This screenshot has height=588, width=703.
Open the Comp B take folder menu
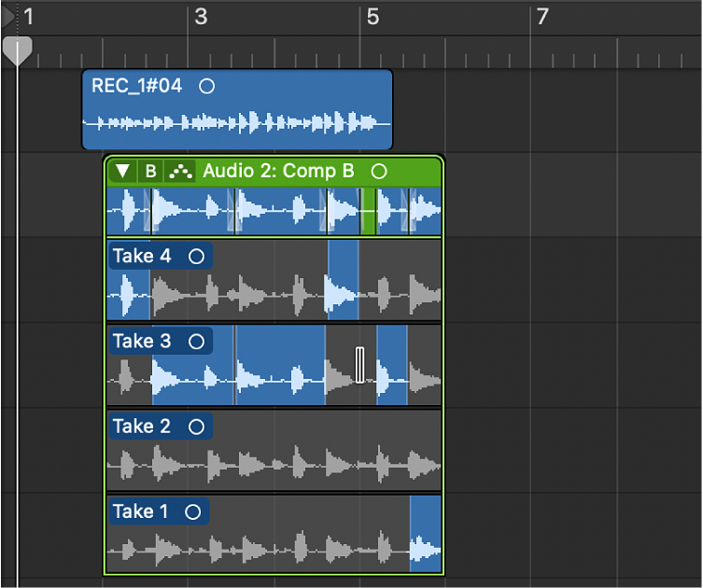coord(150,171)
